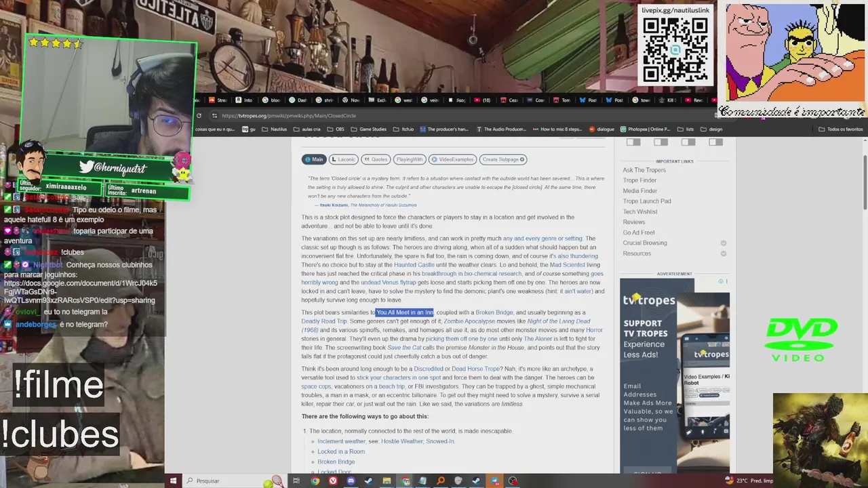Switch to the 'Tom' browser tab

coord(561,100)
